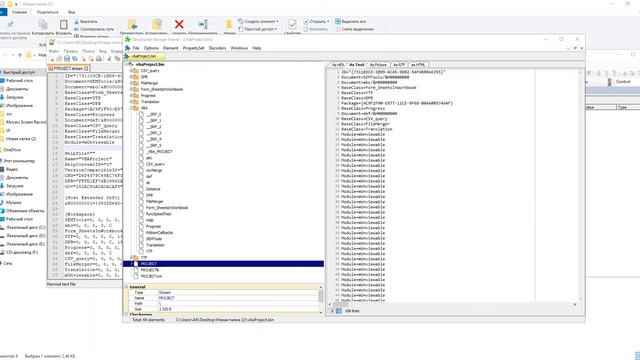Expand the Translation folder node
Viewport: 640px width, 360px height.
(131, 102)
